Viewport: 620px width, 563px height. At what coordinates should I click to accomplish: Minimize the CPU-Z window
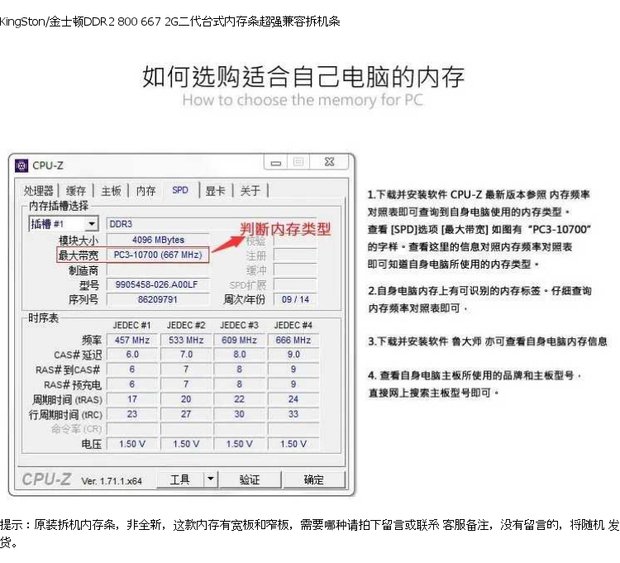(x=276, y=162)
